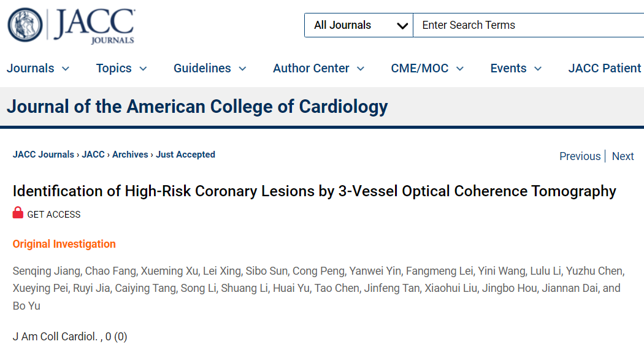
Task: Open the All Journals dropdown
Action: 359,25
